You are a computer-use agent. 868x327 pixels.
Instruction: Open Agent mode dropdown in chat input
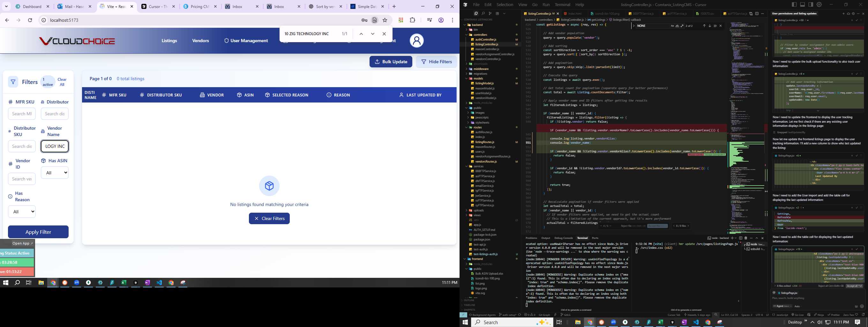[782, 306]
